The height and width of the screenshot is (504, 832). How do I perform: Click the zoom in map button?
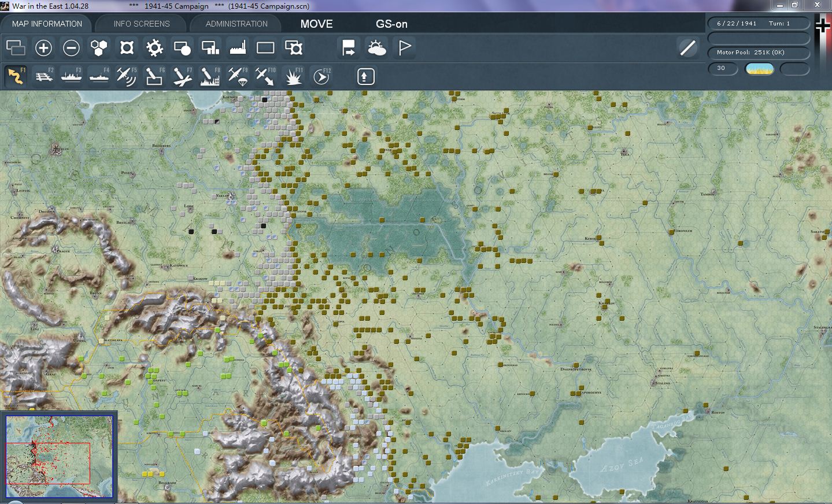click(x=43, y=48)
